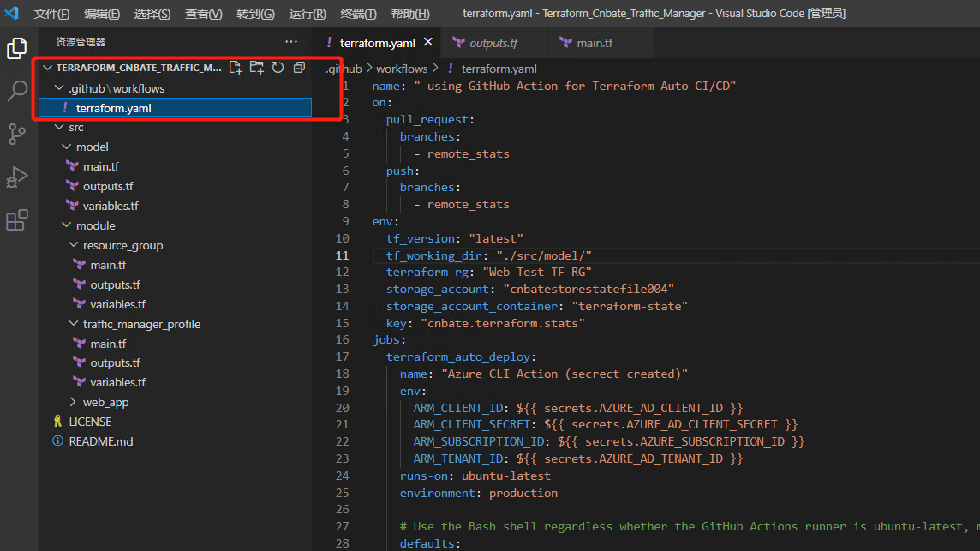
Task: Open the README.md file
Action: coord(100,441)
